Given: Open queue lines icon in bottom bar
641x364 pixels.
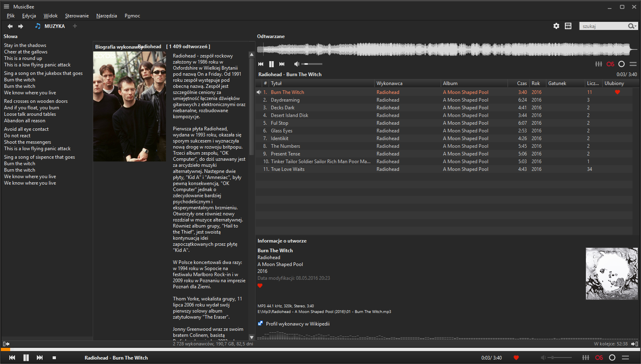Looking at the screenshot, I should pyautogui.click(x=625, y=358).
